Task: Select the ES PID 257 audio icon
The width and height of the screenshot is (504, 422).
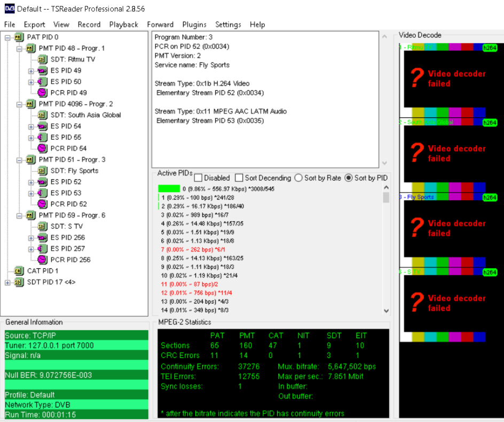Action: 42,249
